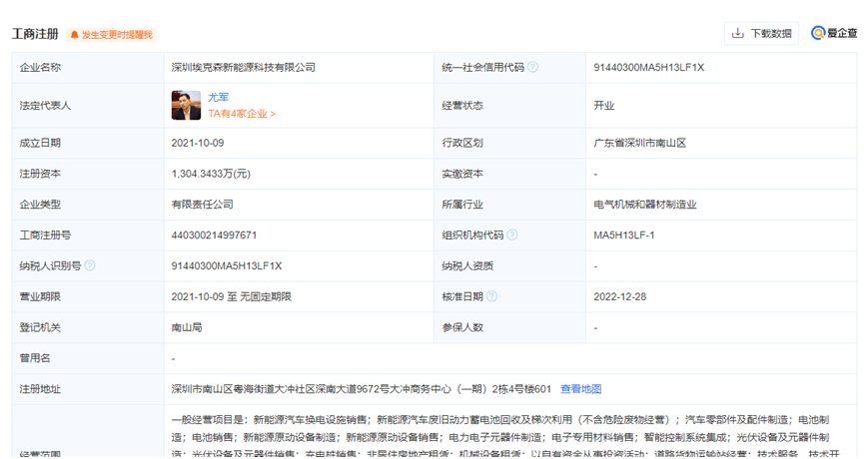Click the 实缴资本 field label
868x459 pixels.
[x=462, y=174]
